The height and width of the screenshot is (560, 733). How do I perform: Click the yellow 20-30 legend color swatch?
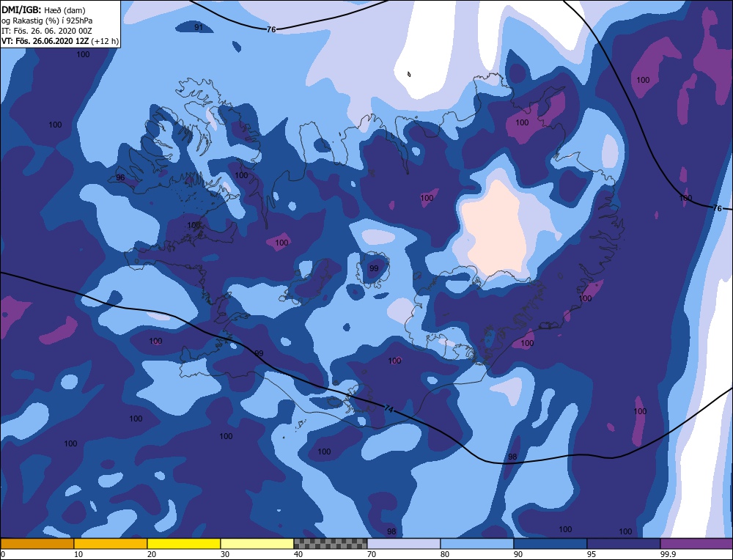[184, 543]
